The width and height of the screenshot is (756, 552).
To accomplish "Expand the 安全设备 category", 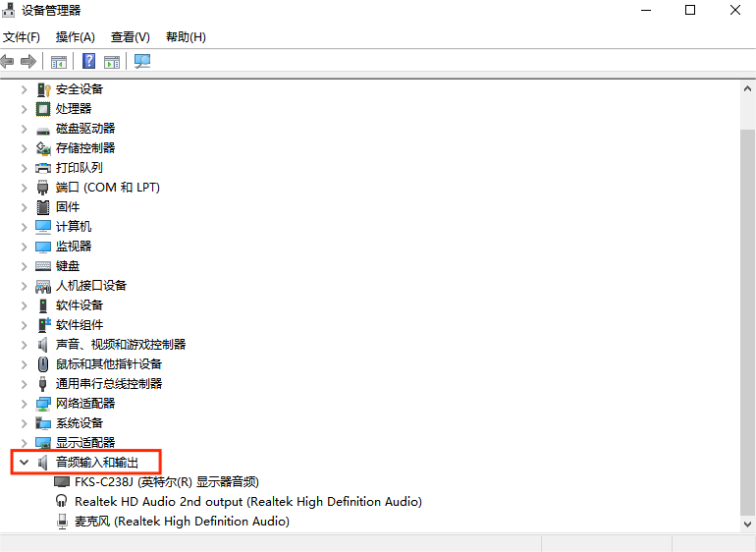I will (x=24, y=89).
